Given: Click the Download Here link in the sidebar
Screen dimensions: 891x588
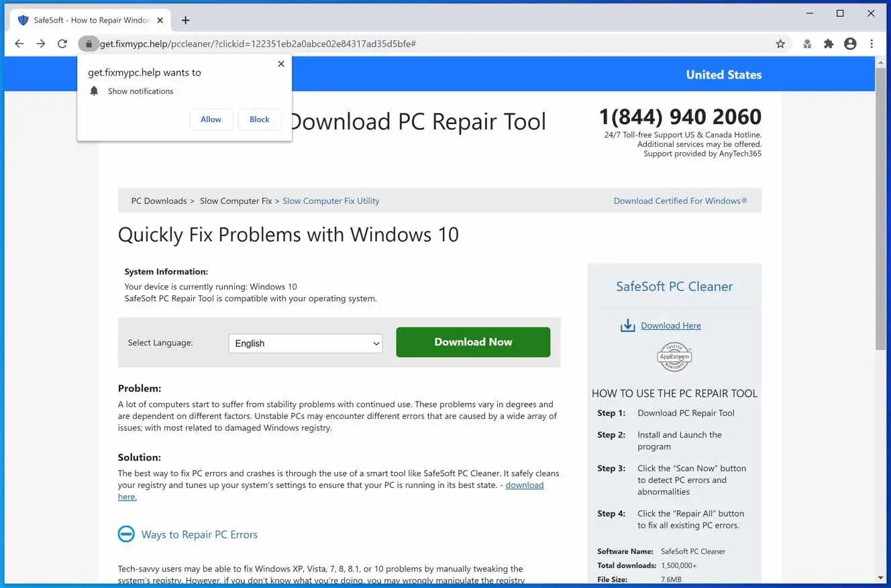Looking at the screenshot, I should point(671,326).
